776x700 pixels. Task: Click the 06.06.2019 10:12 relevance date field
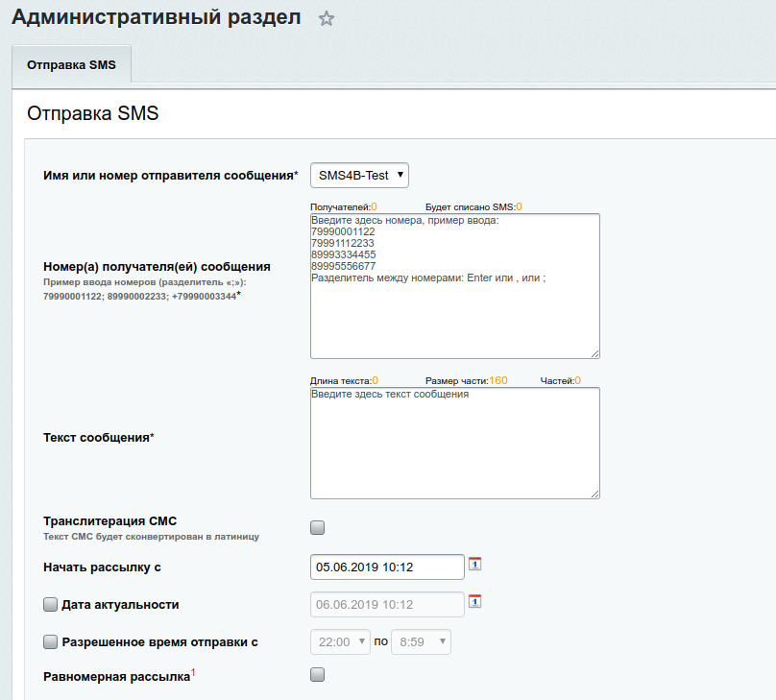[387, 605]
